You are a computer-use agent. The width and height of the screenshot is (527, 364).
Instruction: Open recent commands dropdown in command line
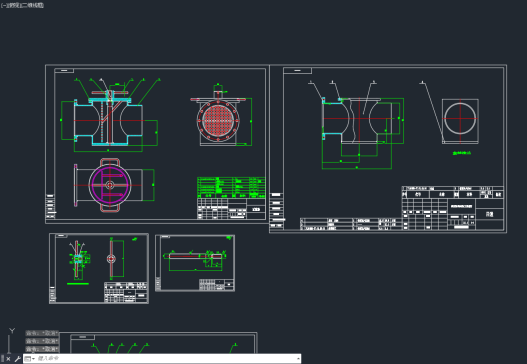(x=30, y=359)
